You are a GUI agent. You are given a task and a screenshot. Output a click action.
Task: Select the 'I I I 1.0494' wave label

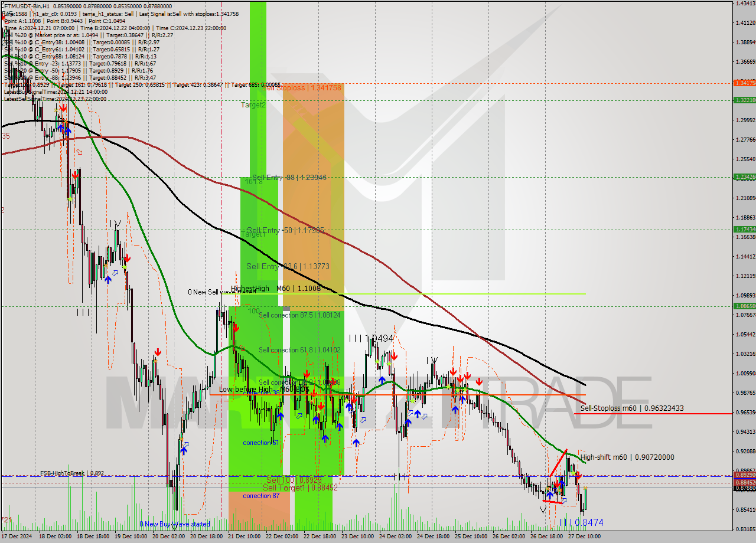371,338
